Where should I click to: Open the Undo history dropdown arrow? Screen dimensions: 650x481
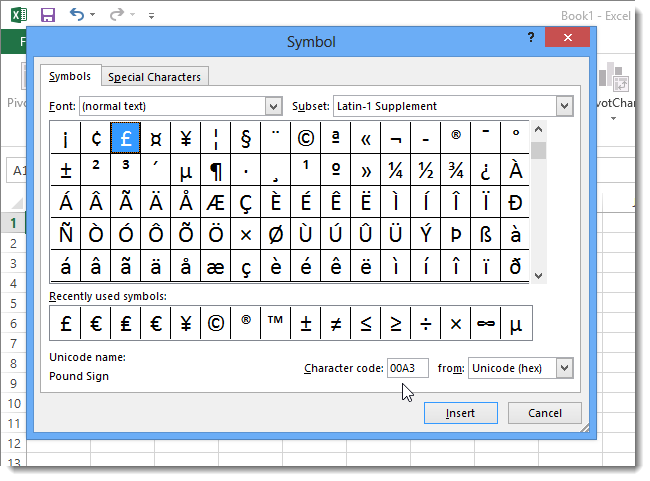tap(92, 15)
